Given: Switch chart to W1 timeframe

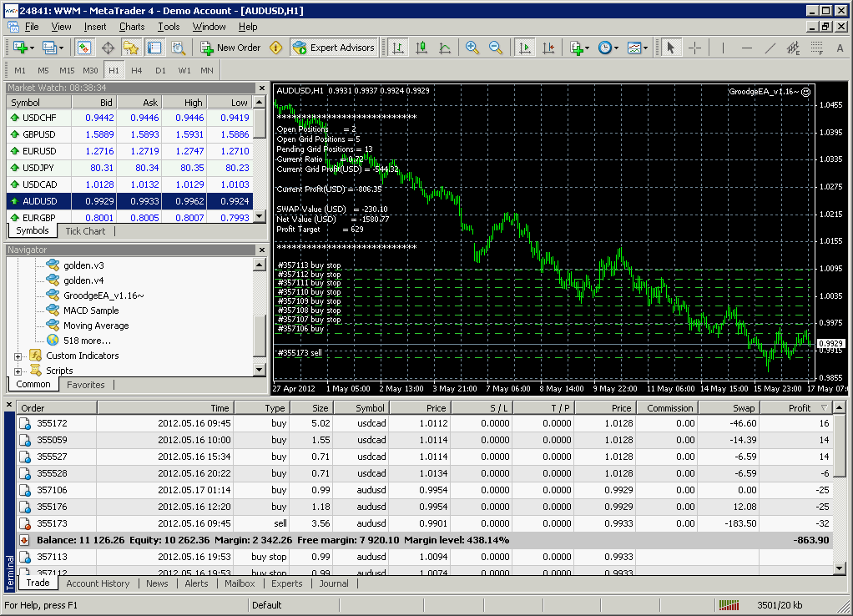Looking at the screenshot, I should click(x=184, y=70).
